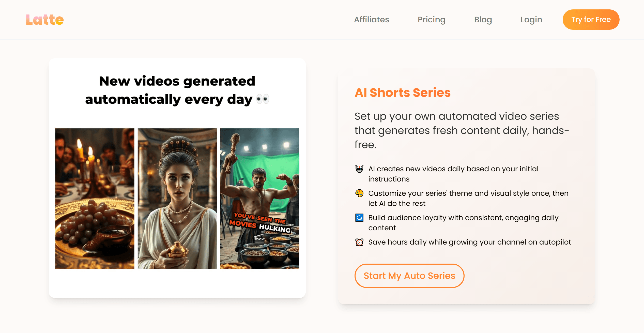This screenshot has height=333, width=644.
Task: Click the Latte logo
Action: coord(45,20)
